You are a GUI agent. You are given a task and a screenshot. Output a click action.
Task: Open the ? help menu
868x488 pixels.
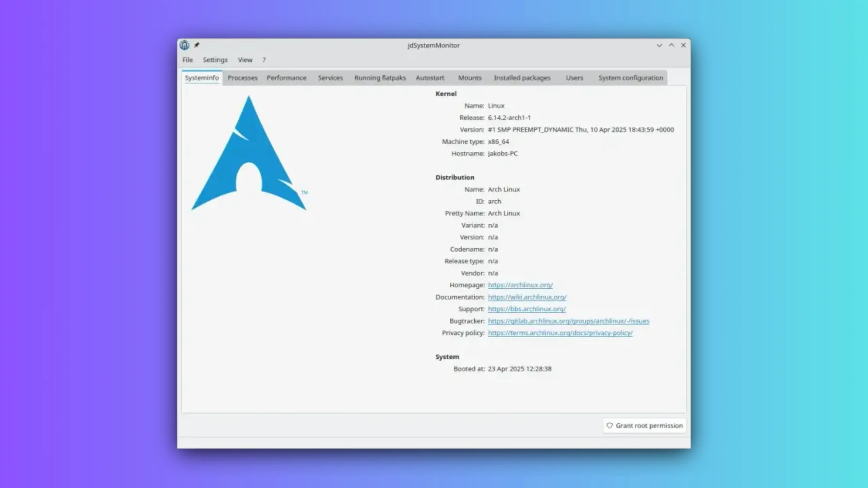(264, 60)
